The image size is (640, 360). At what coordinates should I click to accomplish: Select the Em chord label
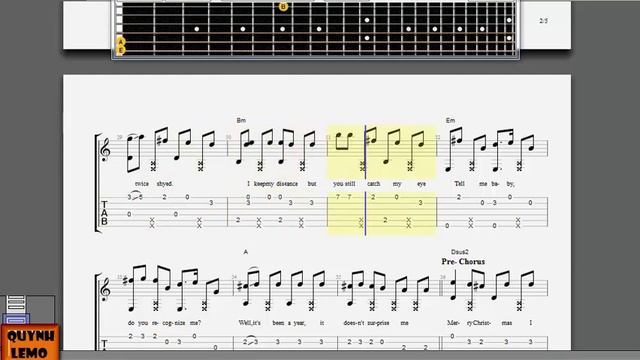pyautogui.click(x=450, y=120)
